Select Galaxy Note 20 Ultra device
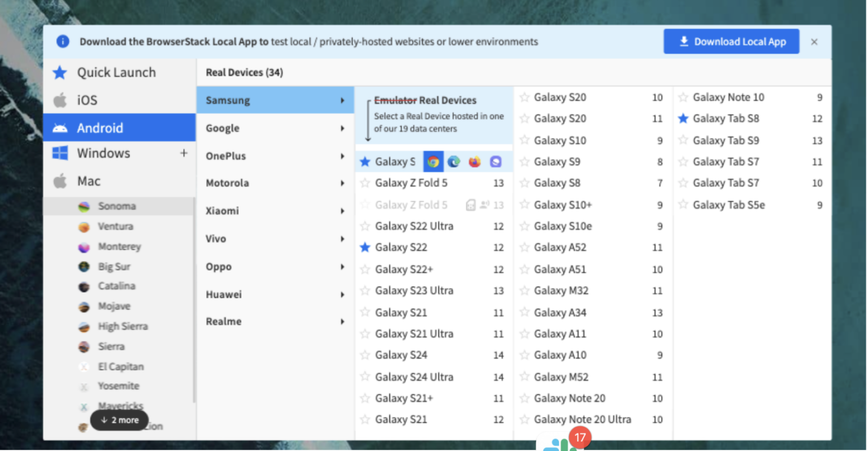The width and height of the screenshot is (868, 451). (x=593, y=419)
